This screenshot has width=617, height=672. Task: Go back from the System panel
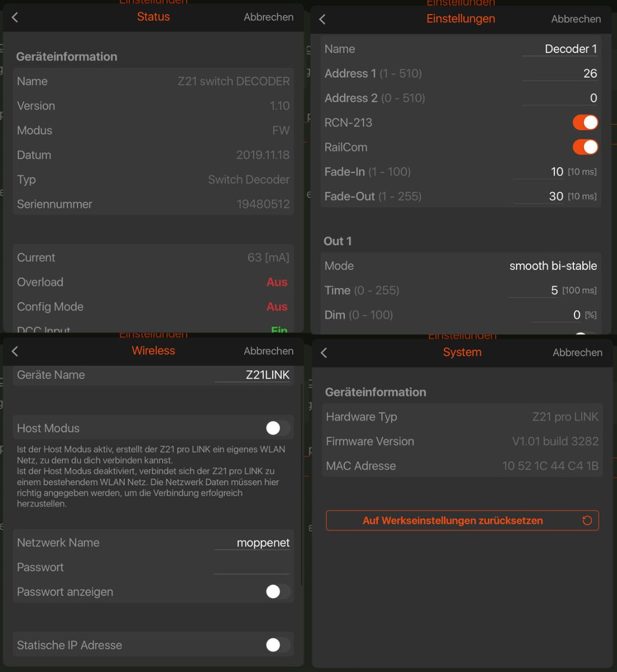(324, 353)
